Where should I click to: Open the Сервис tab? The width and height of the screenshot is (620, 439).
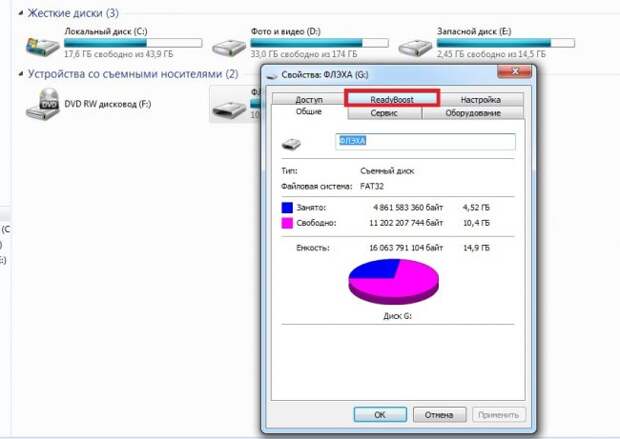coord(384,113)
